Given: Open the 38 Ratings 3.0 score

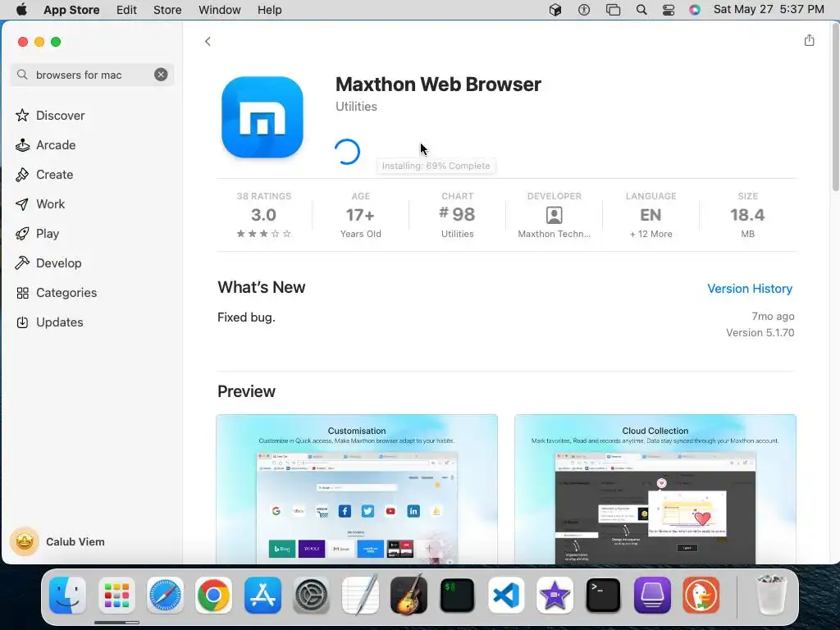Looking at the screenshot, I should click(263, 214).
